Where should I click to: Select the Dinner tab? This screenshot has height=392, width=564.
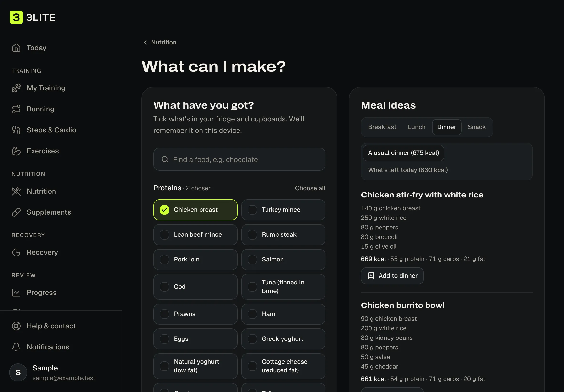447,127
